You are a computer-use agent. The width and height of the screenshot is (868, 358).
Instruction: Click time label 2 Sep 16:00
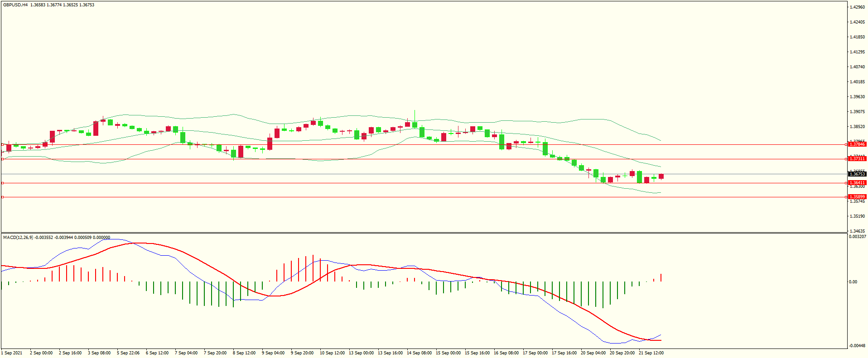pos(70,353)
